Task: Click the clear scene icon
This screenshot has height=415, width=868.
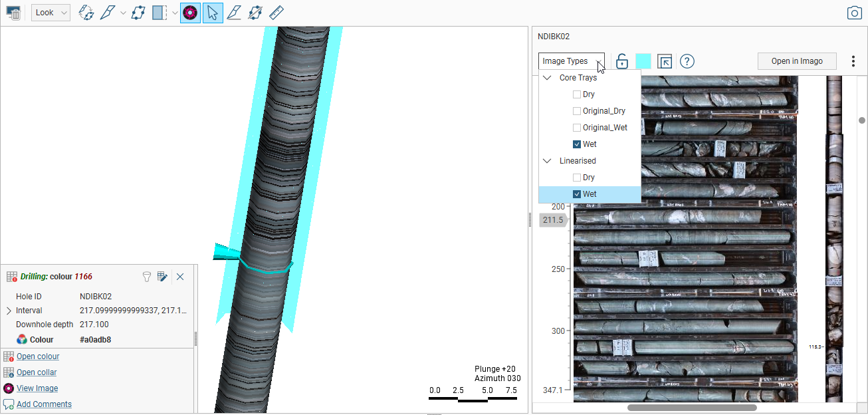Action: tap(13, 13)
